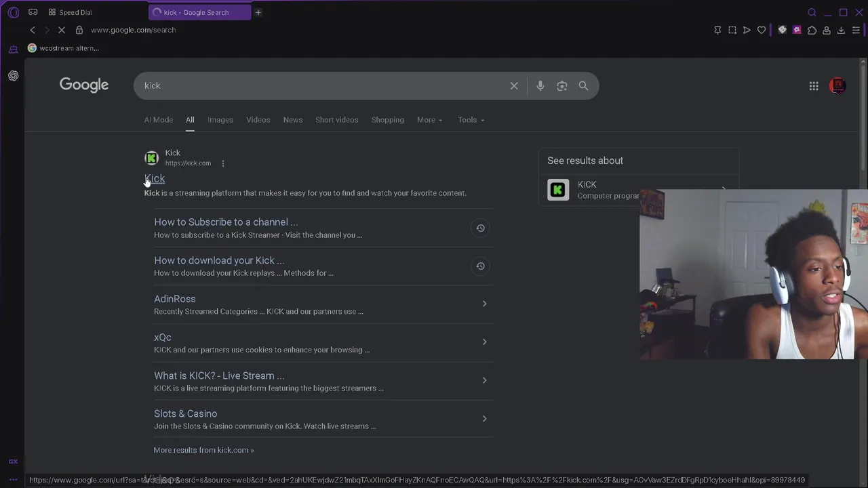The width and height of the screenshot is (868, 488).
Task: Switch to AI Mode tab
Action: (158, 120)
